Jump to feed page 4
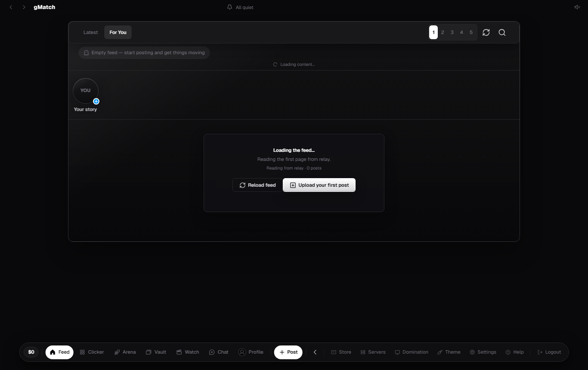Image resolution: width=588 pixels, height=370 pixels. pos(461,32)
